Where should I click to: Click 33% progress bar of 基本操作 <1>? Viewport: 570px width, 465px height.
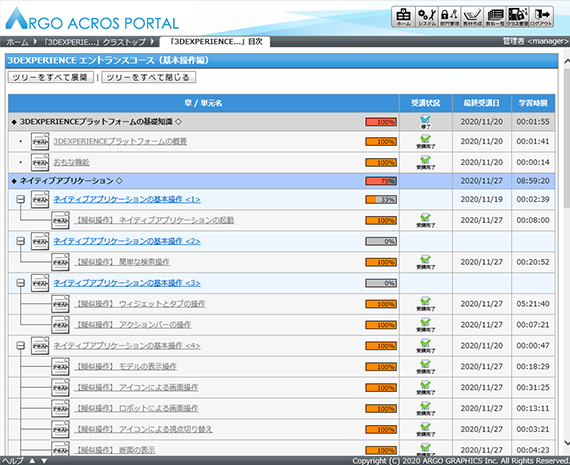[381, 200]
